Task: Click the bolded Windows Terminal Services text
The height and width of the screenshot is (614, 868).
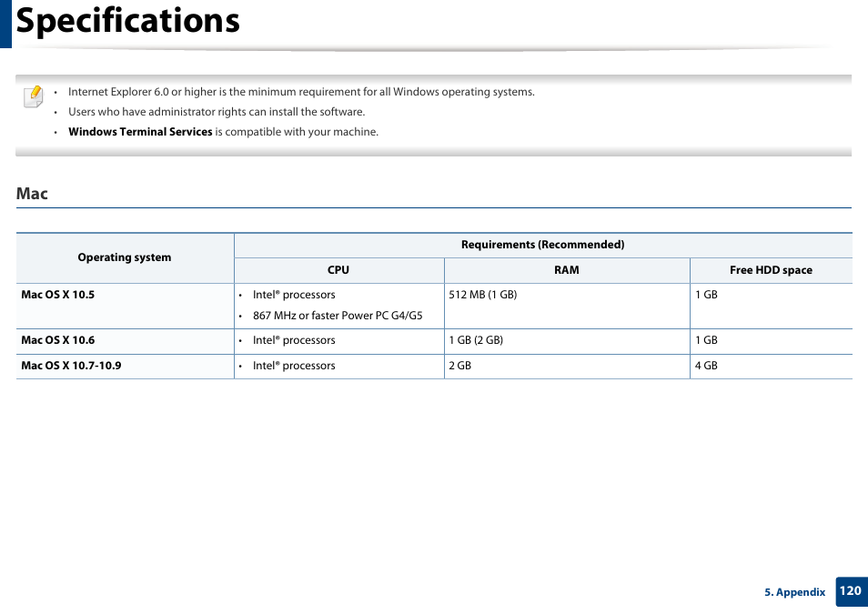Action: click(x=140, y=131)
